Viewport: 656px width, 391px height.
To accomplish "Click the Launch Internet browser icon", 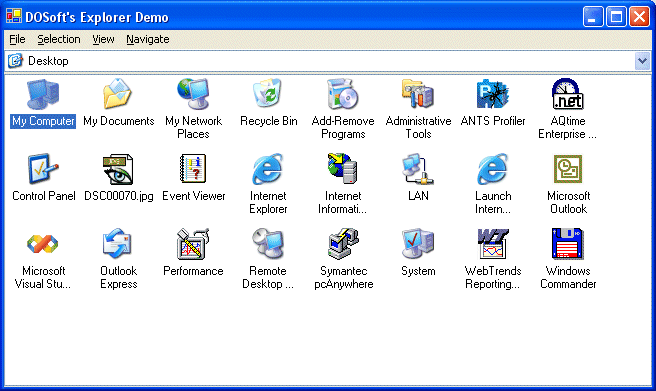I will pyautogui.click(x=493, y=169).
